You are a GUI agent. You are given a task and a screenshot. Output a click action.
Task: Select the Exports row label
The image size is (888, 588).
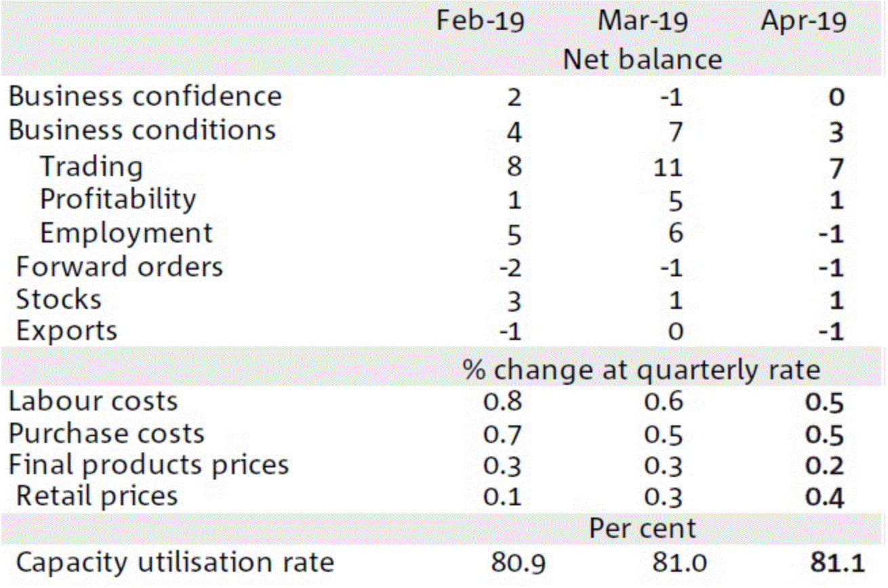click(x=66, y=331)
